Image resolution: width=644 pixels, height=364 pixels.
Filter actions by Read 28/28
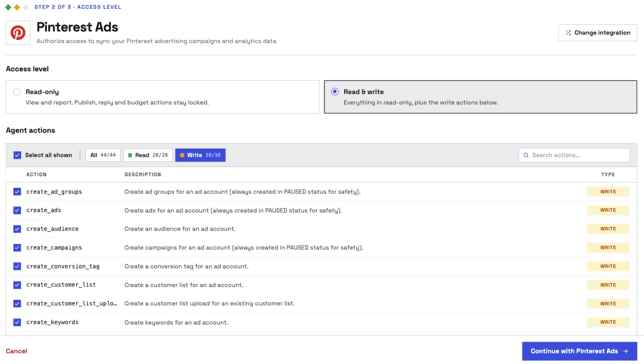[x=148, y=155]
